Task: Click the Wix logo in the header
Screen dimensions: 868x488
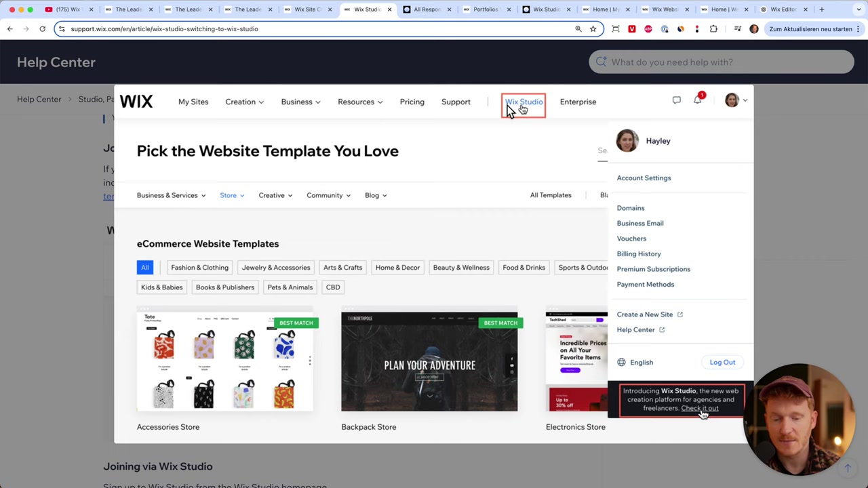Action: [x=136, y=102]
